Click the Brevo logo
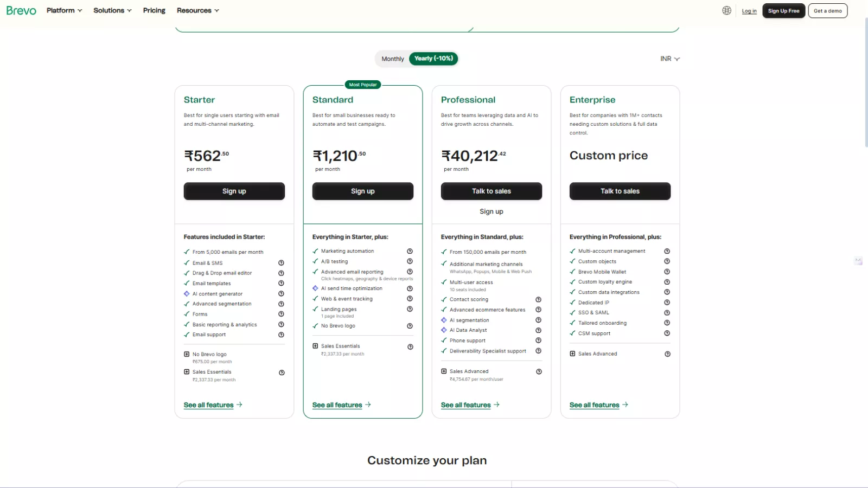The image size is (868, 488). (21, 10)
